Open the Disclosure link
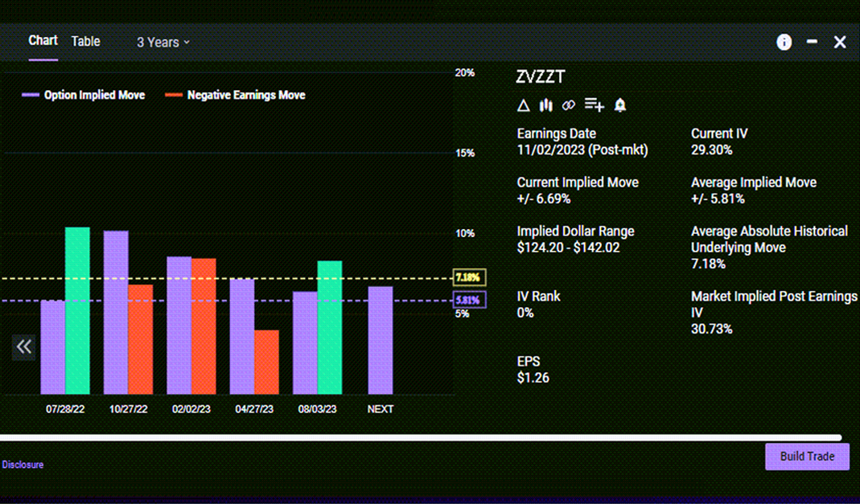The image size is (860, 504). [23, 465]
